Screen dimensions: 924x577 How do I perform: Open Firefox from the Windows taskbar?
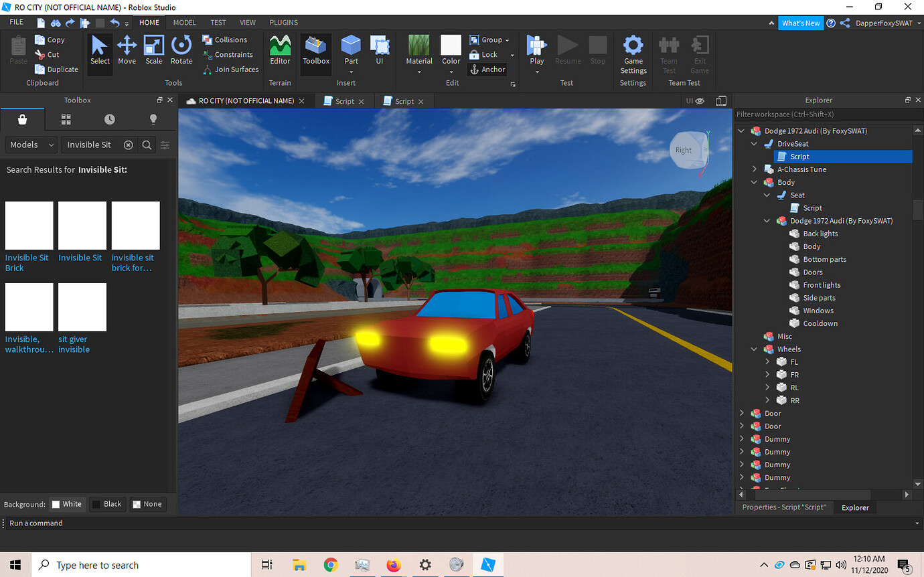[x=394, y=565]
